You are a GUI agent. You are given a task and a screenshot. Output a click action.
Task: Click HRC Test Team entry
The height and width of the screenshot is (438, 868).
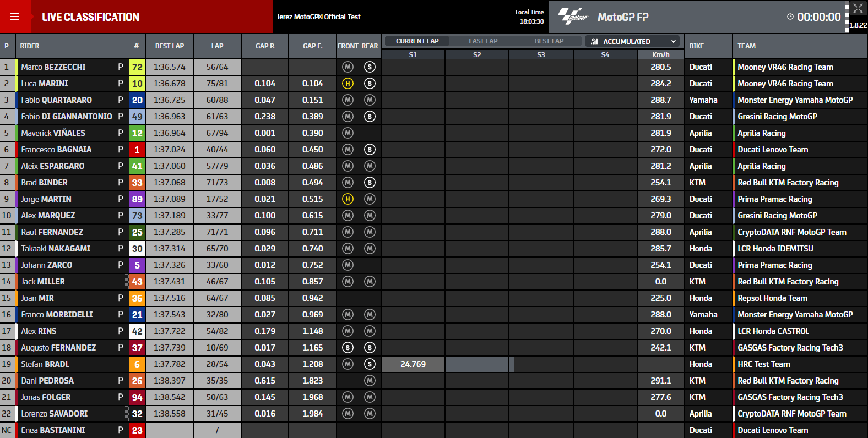point(764,364)
